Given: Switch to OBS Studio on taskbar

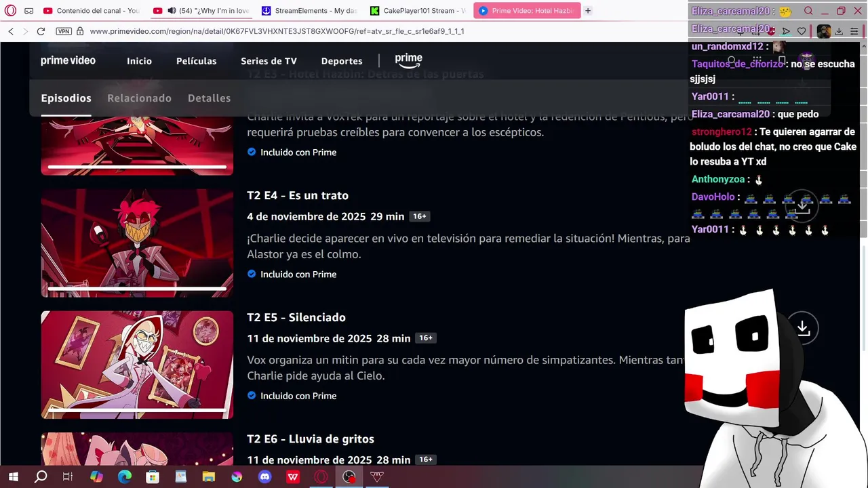Looking at the screenshot, I should click(x=349, y=477).
